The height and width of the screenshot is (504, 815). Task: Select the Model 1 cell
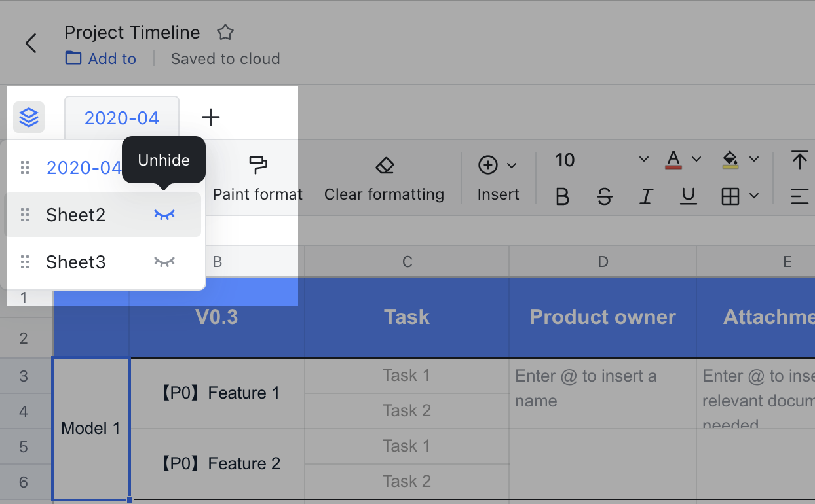(x=90, y=428)
